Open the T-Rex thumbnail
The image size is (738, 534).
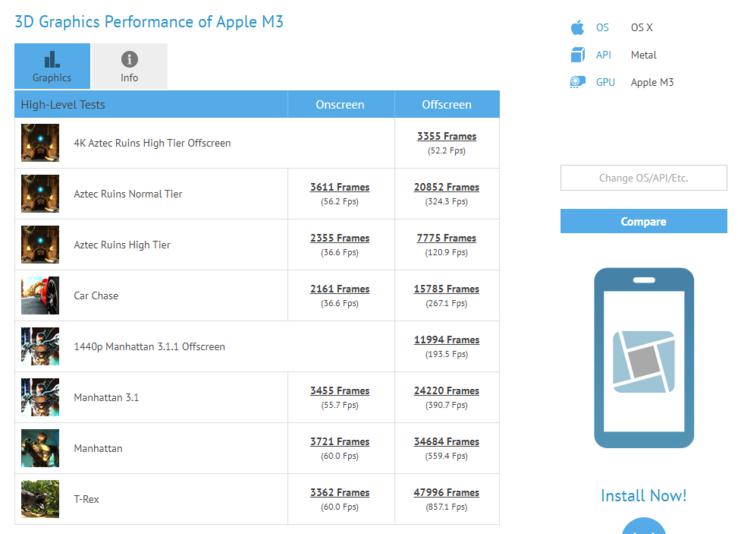40,499
